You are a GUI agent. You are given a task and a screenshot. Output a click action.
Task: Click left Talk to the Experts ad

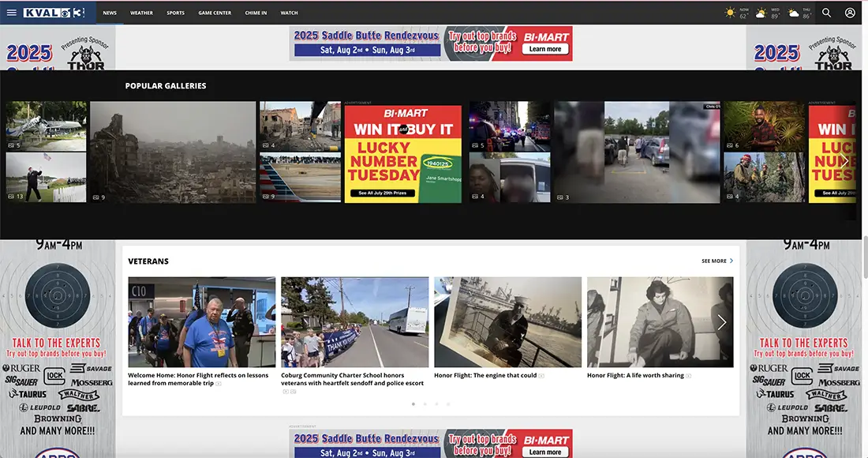tap(58, 349)
